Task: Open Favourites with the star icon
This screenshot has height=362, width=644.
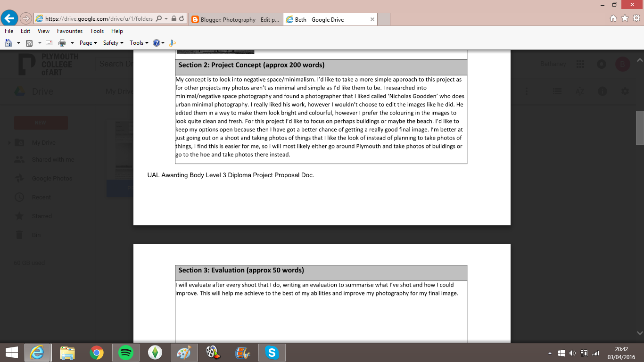Action: click(625, 18)
